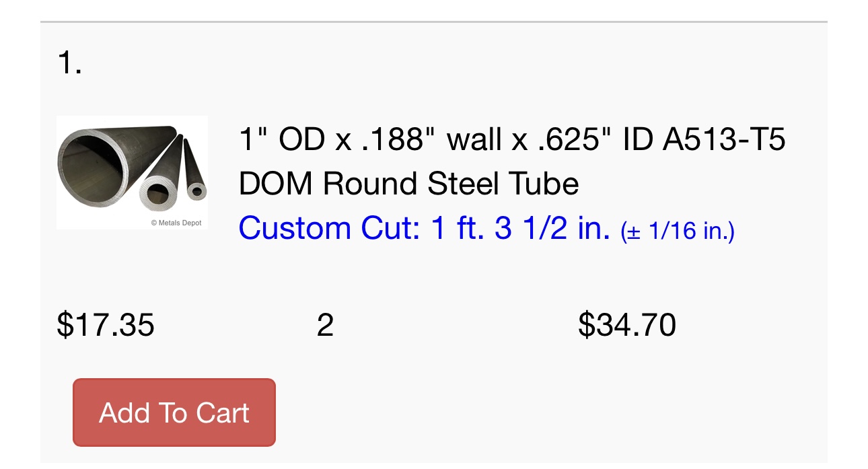
Task: Select the $17.35 unit price
Action: tap(106, 325)
